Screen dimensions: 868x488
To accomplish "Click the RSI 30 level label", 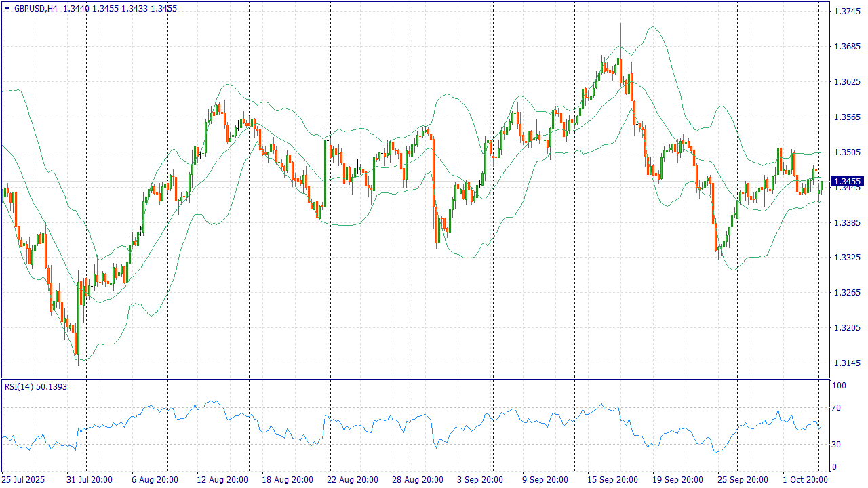I will click(x=837, y=445).
